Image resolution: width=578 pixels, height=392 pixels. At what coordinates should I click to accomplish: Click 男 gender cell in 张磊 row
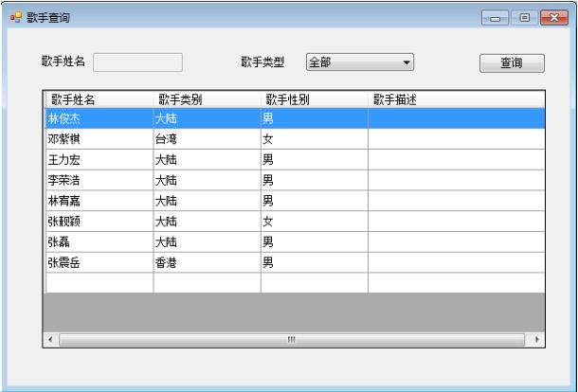[x=315, y=242]
